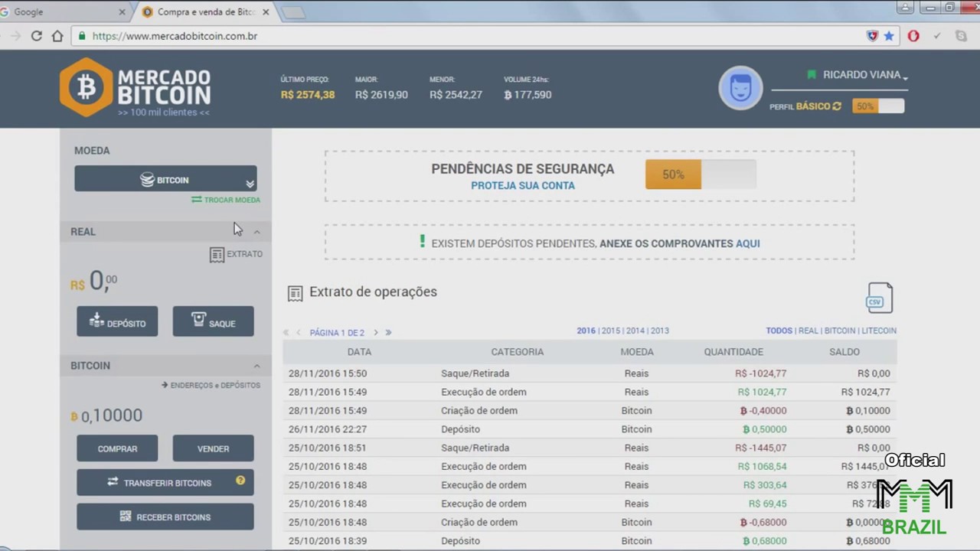This screenshot has height=551, width=980.
Task: Open a new browser tab
Action: coord(293,12)
